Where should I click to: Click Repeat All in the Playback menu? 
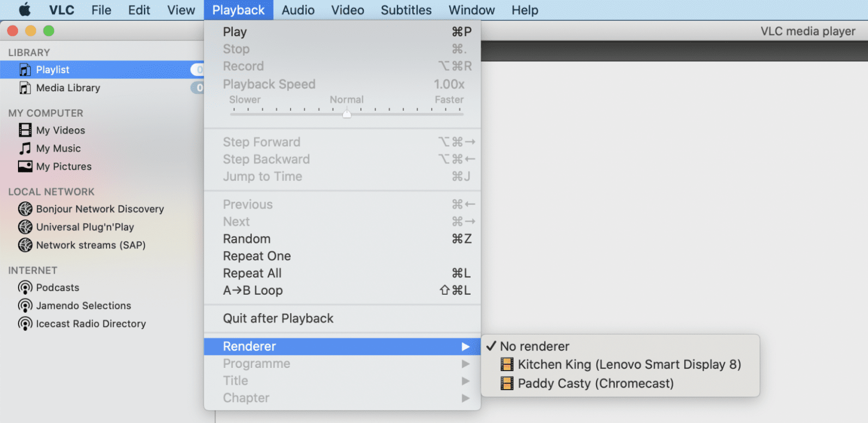pos(252,273)
